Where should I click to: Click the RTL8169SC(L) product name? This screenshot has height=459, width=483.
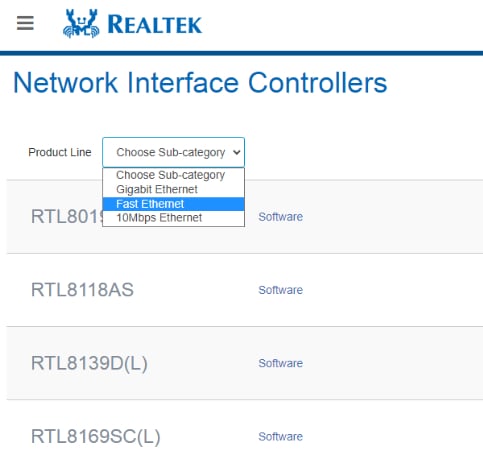(x=96, y=436)
